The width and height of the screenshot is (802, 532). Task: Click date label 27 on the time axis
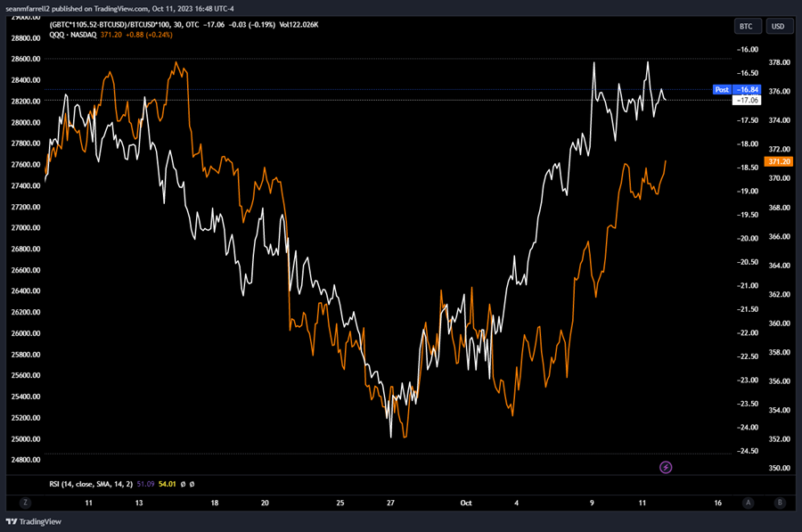[x=390, y=503]
